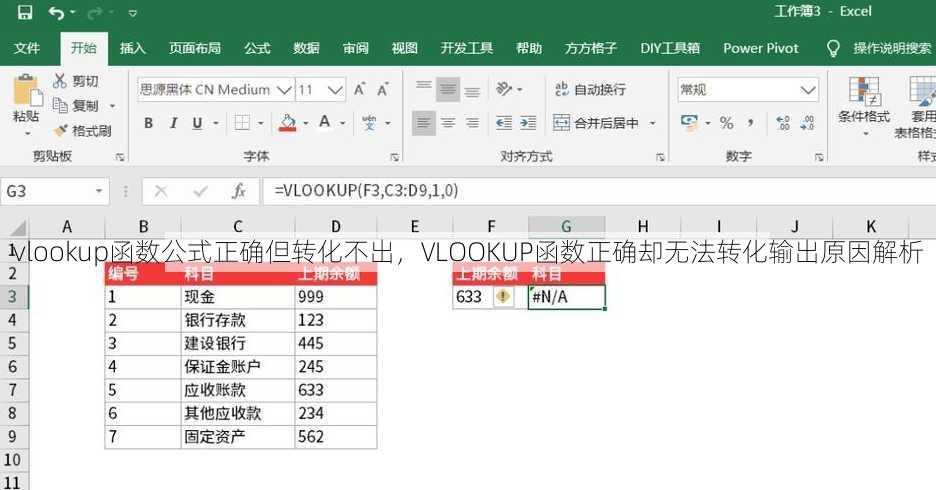
Task: Select Align Right icon
Action: [472, 123]
